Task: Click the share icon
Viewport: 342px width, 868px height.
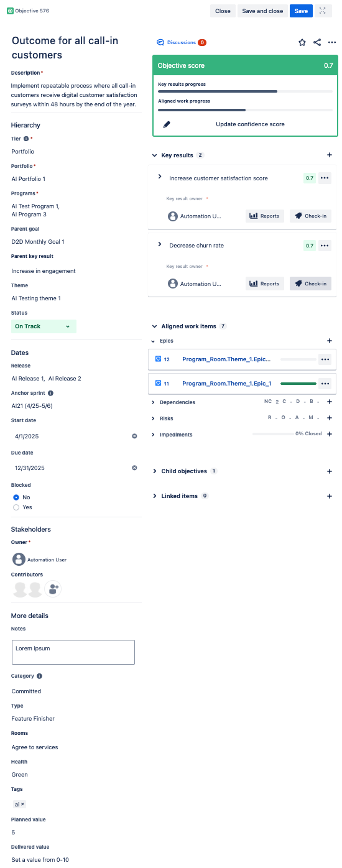Action: (317, 42)
